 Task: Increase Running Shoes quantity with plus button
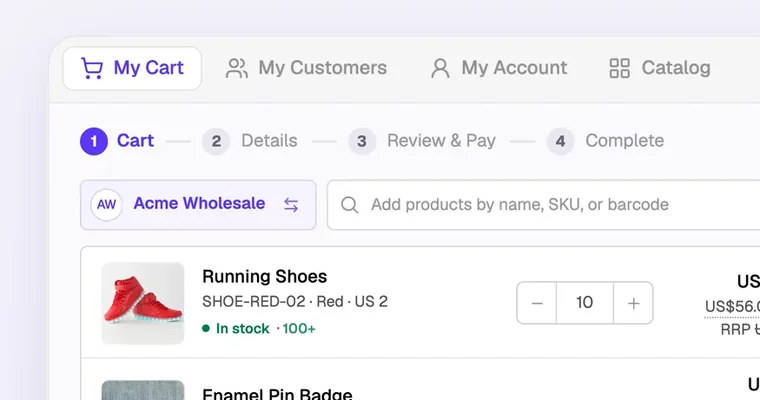633,303
